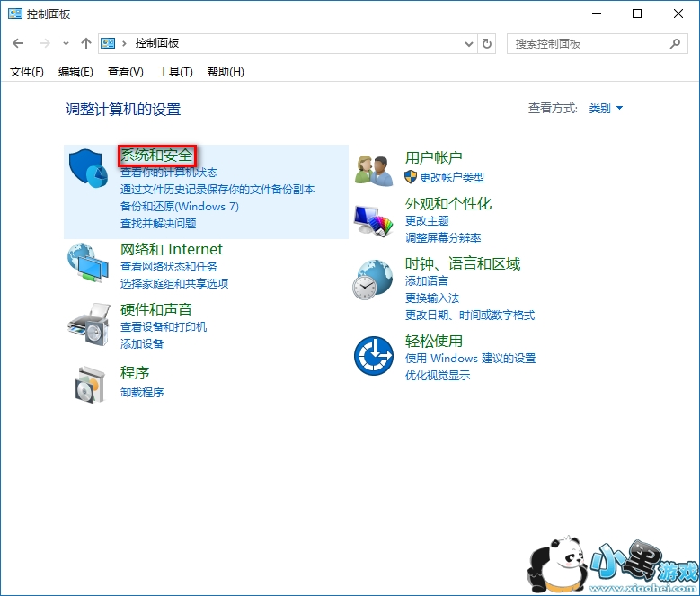Expand the address bar history dropdown

click(469, 43)
